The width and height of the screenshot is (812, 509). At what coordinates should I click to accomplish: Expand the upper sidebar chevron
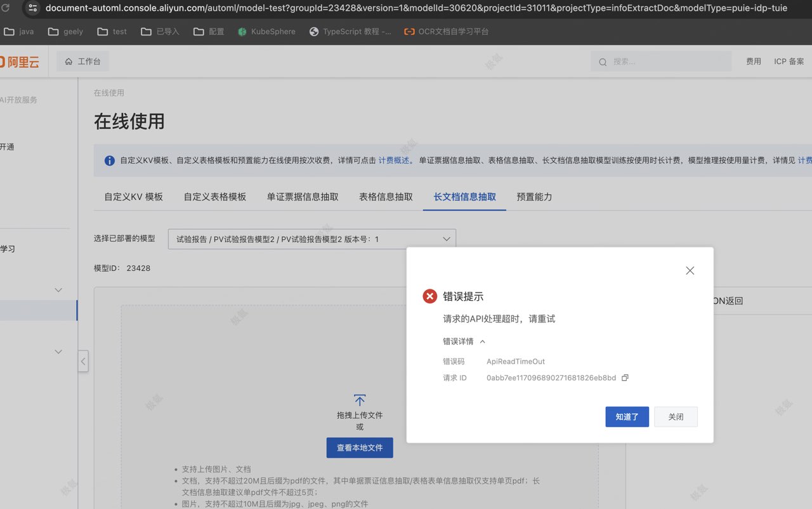pos(58,290)
